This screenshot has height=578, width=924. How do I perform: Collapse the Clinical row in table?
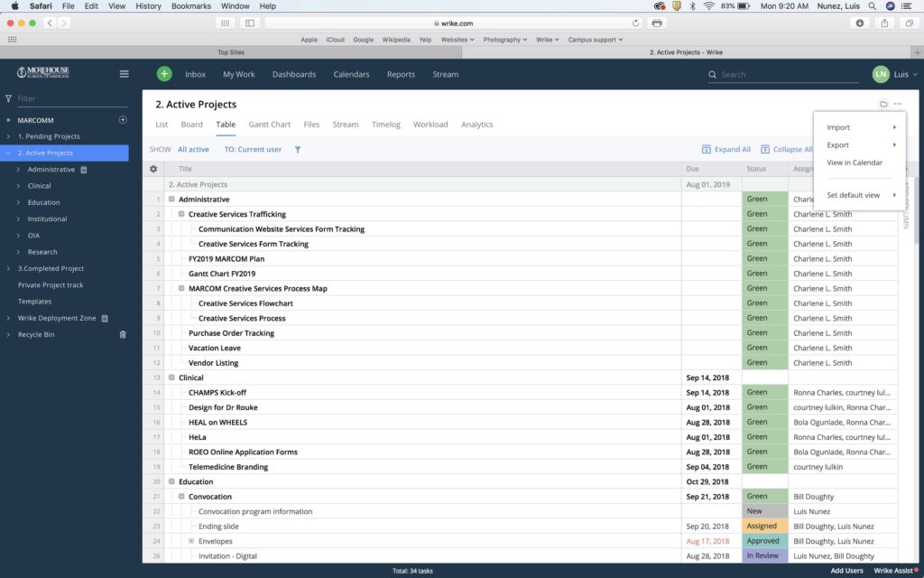coord(171,378)
